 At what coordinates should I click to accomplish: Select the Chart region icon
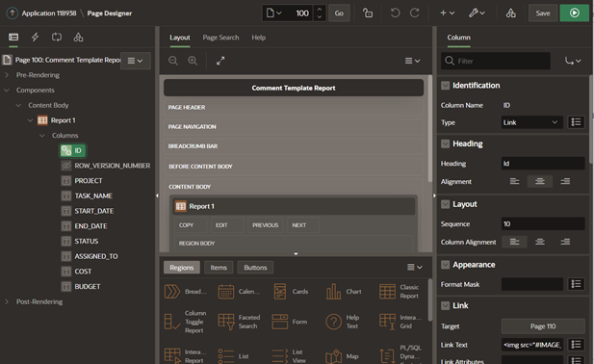pos(334,292)
